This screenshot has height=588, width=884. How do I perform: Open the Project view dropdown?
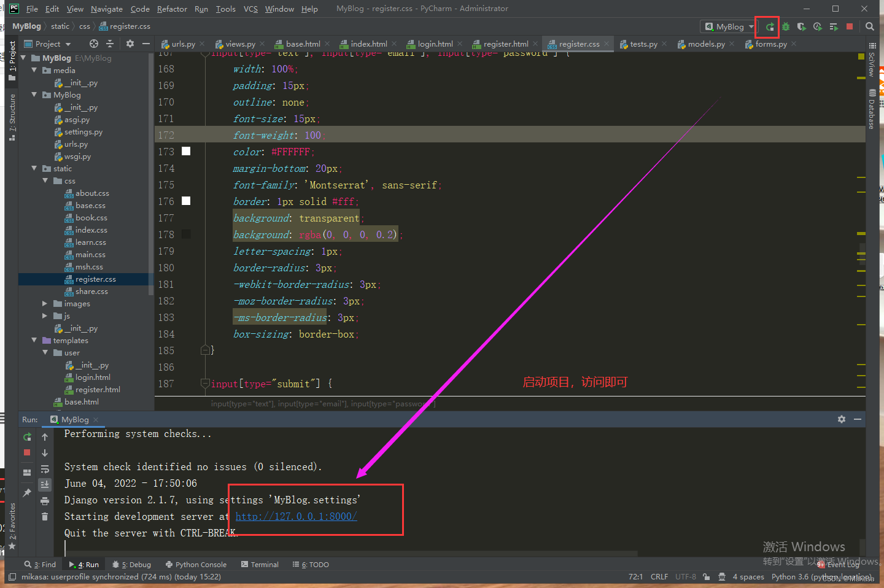(x=47, y=44)
